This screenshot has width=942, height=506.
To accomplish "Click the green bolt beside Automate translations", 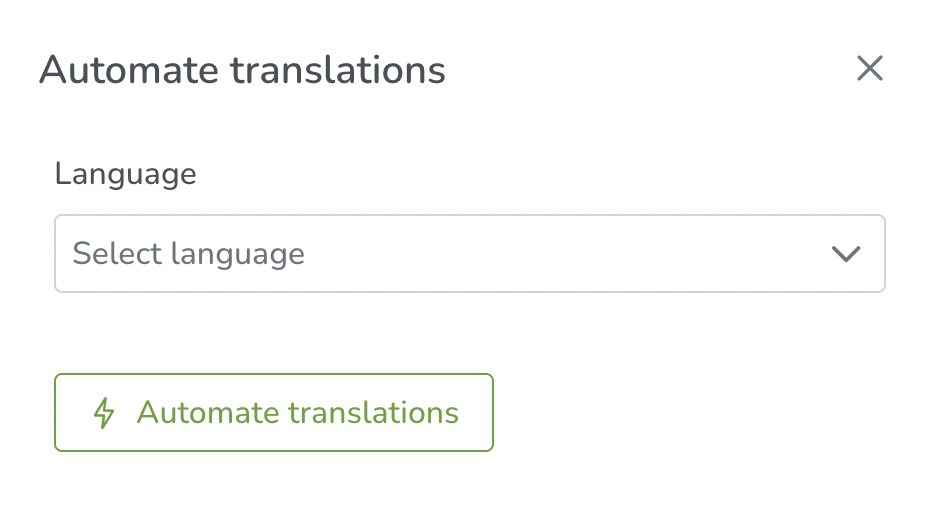I will point(104,412).
